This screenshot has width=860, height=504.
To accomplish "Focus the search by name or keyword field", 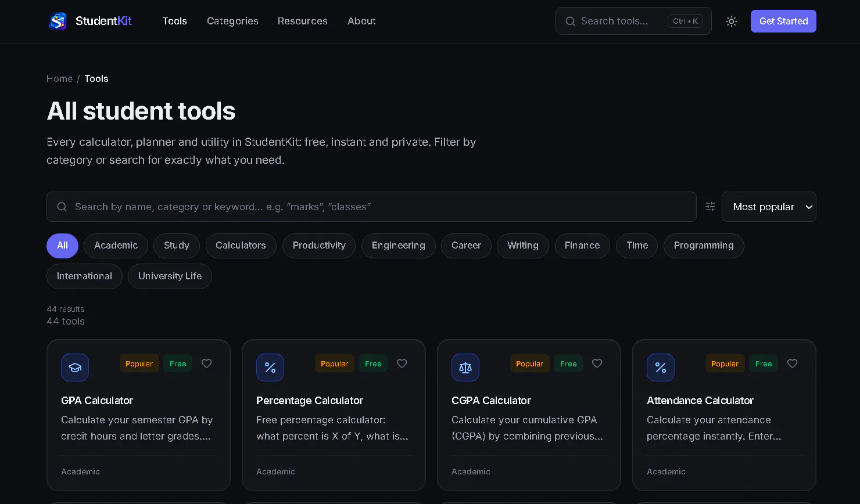I will tap(371, 207).
